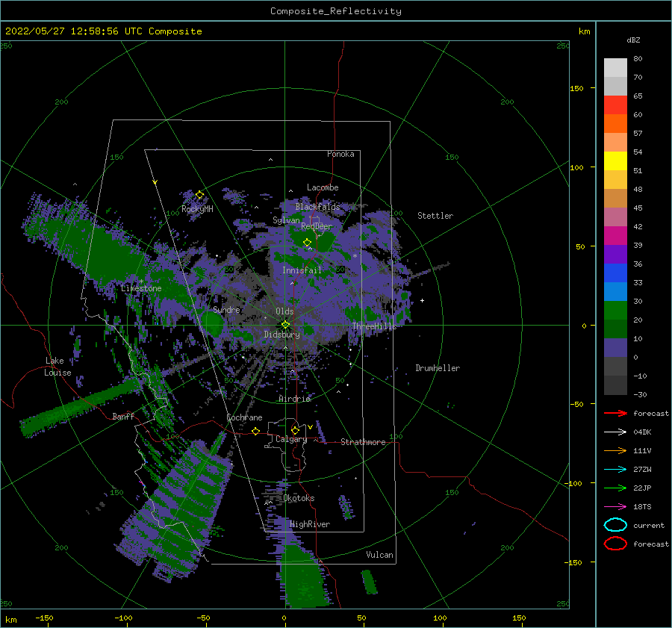Image resolution: width=672 pixels, height=628 pixels.
Task: Click the Blackfalds city label
Action: pos(317,207)
